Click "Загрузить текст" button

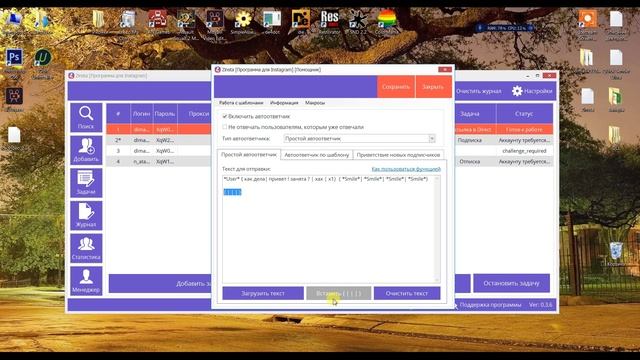[x=263, y=293]
